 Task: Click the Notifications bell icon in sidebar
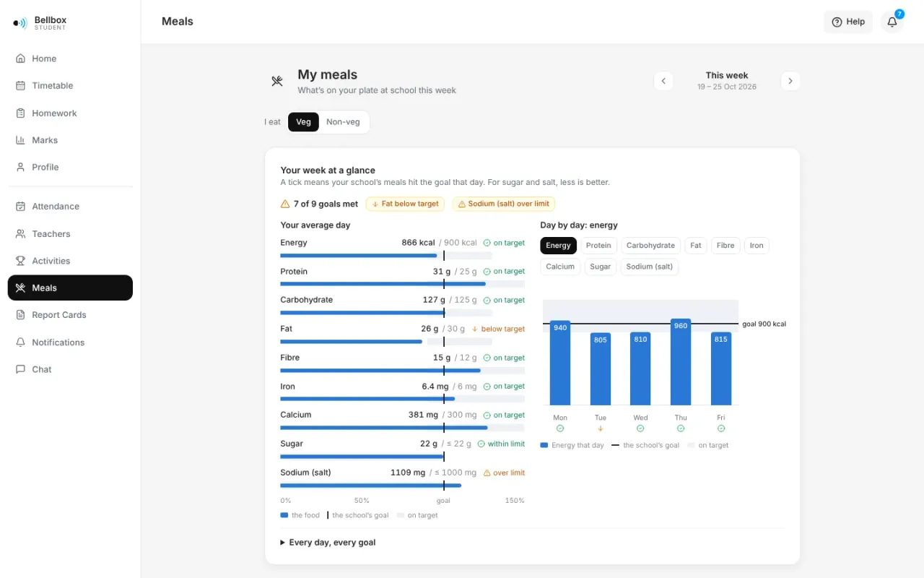pyautogui.click(x=20, y=342)
